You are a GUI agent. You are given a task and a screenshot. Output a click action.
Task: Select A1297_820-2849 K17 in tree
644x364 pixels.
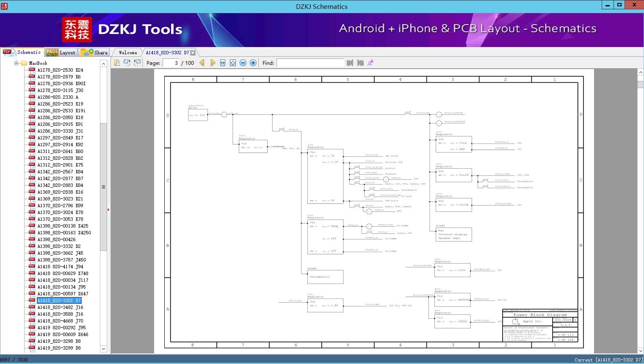pyautogui.click(x=60, y=138)
